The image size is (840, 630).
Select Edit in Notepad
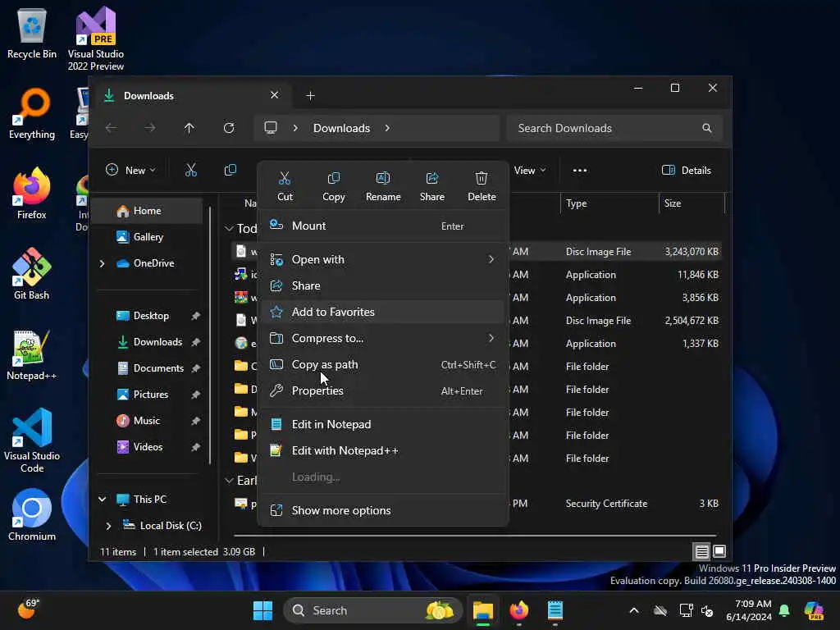tap(383, 424)
